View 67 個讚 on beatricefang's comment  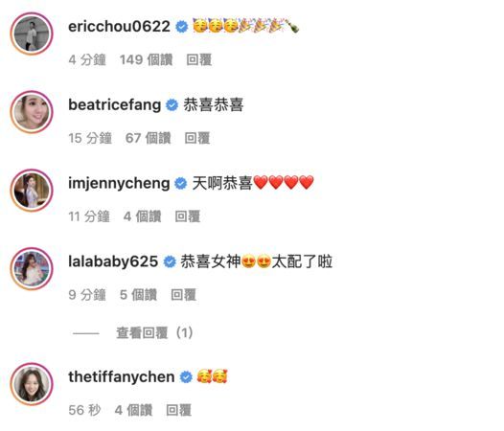(149, 138)
